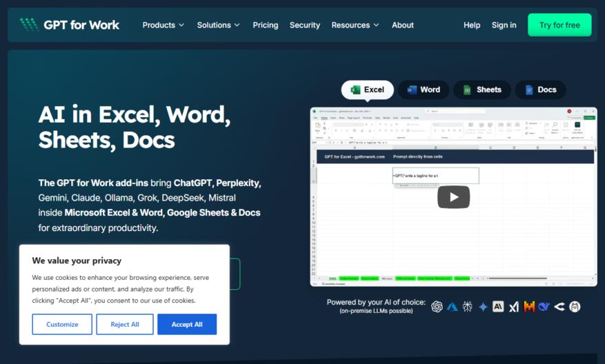Click the Sign in link

coord(504,25)
